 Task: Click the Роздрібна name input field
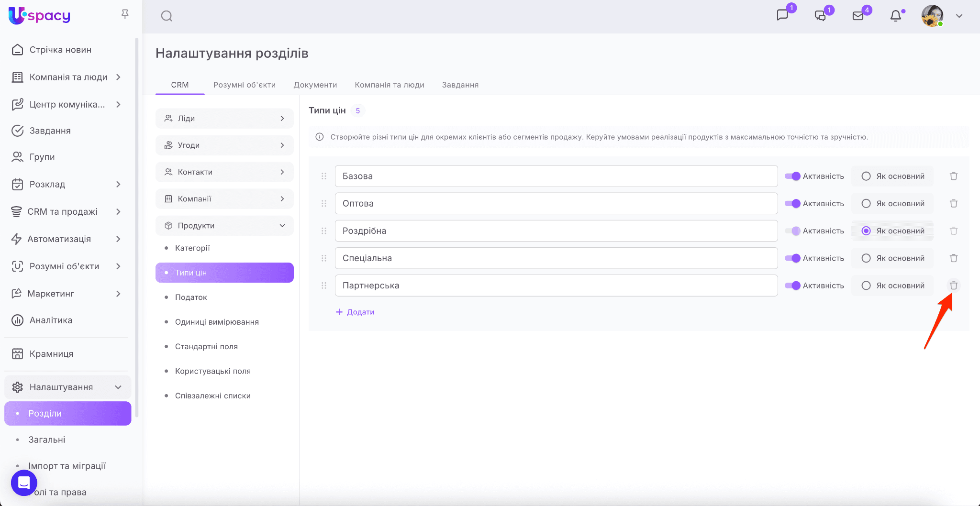(556, 231)
